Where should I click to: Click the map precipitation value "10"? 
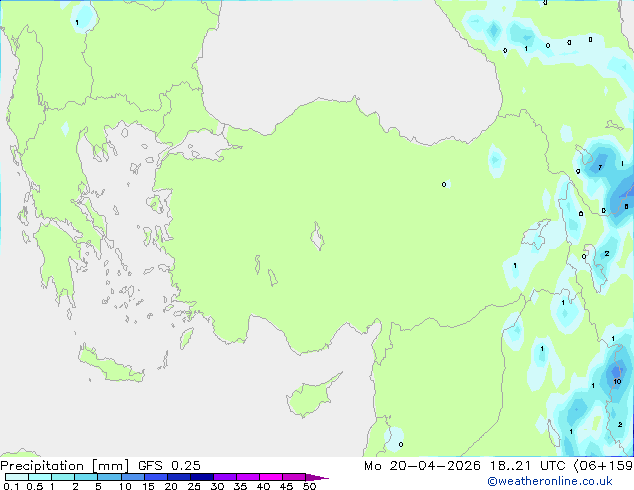tap(617, 382)
